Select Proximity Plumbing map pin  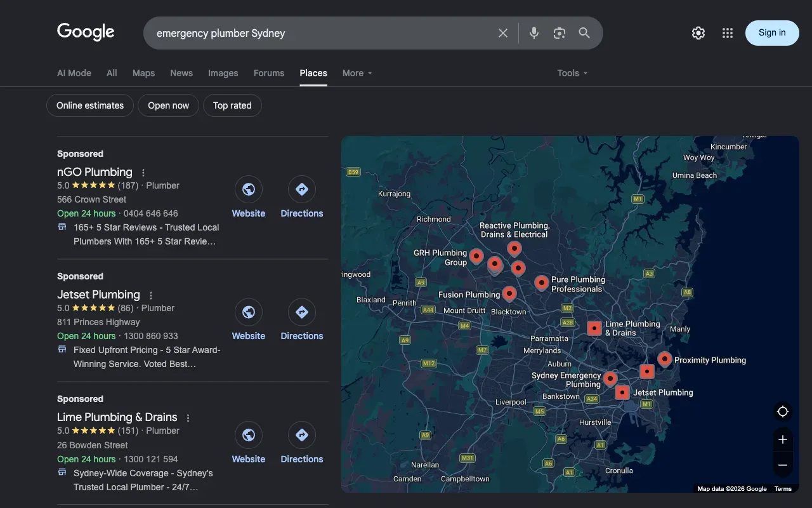[665, 359]
